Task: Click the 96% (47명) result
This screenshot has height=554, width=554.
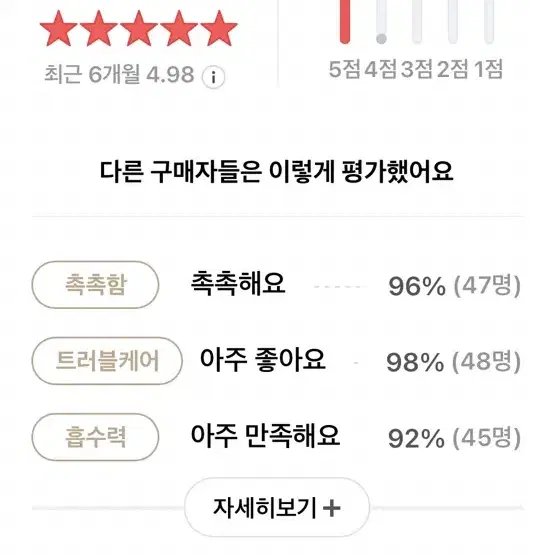Action: 454,285
